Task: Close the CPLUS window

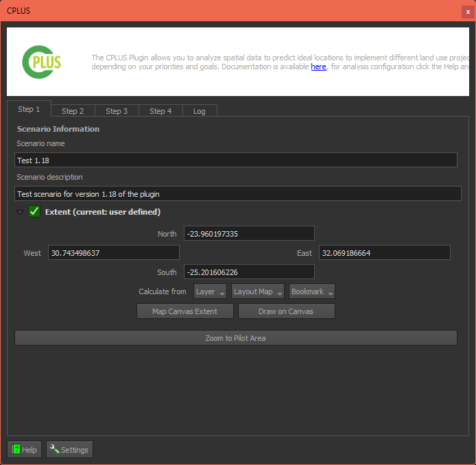Action: pos(468,12)
